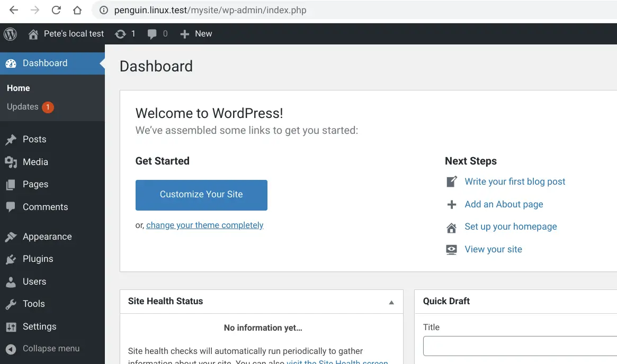
Task: Collapse the Site Health Status panel
Action: [x=391, y=302]
